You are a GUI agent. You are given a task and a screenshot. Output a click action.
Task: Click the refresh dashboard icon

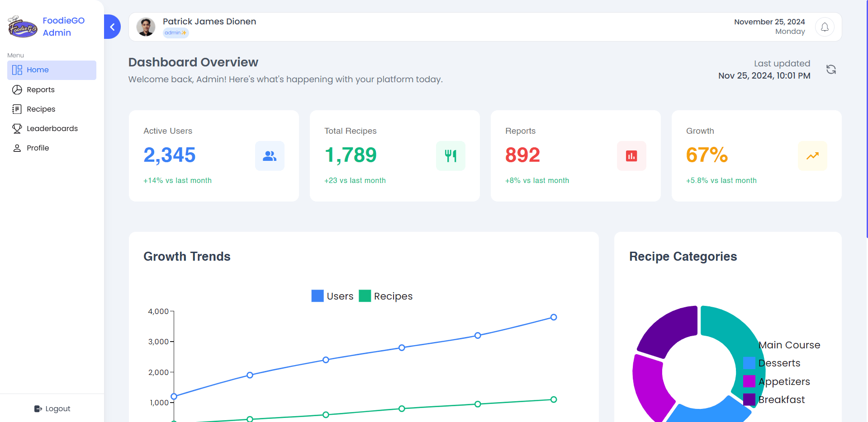[x=831, y=70]
